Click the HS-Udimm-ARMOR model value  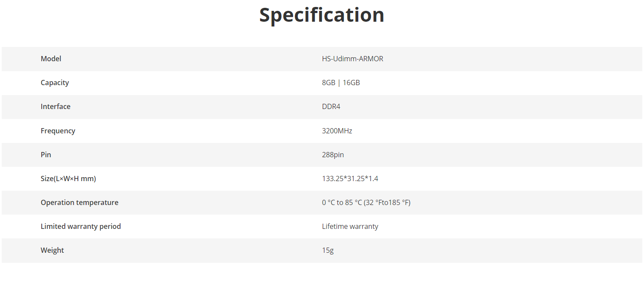pos(353,59)
